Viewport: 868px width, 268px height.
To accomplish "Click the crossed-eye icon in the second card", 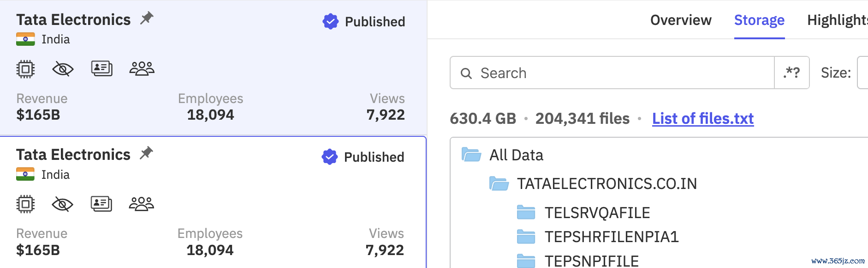I will (63, 204).
